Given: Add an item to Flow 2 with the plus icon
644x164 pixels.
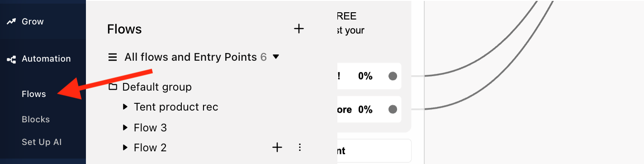Looking at the screenshot, I should (x=277, y=147).
